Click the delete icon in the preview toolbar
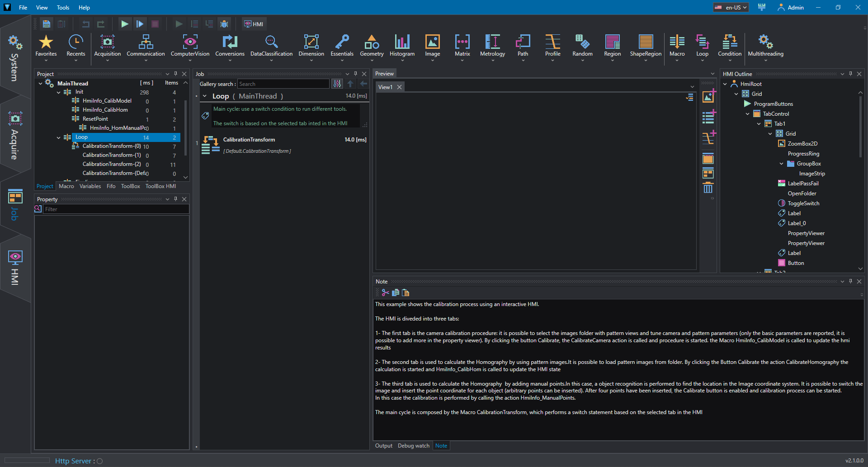The image size is (868, 467). coord(708,188)
